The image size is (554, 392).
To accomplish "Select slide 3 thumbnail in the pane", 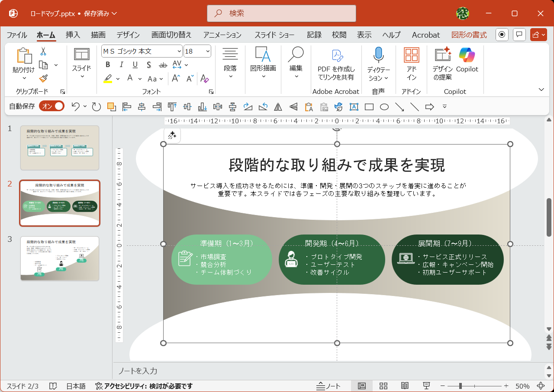I will pyautogui.click(x=59, y=258).
